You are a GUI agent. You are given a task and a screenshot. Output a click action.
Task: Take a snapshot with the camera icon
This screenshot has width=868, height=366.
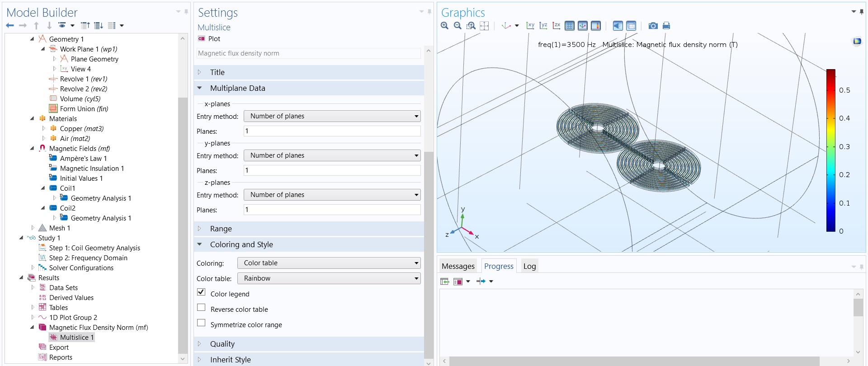coord(653,26)
